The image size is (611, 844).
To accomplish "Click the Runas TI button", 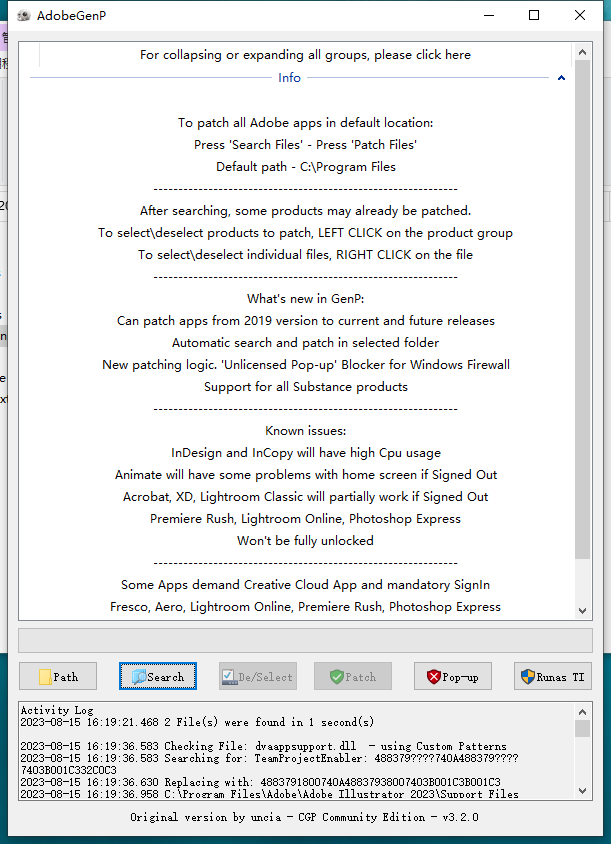I will (x=553, y=676).
